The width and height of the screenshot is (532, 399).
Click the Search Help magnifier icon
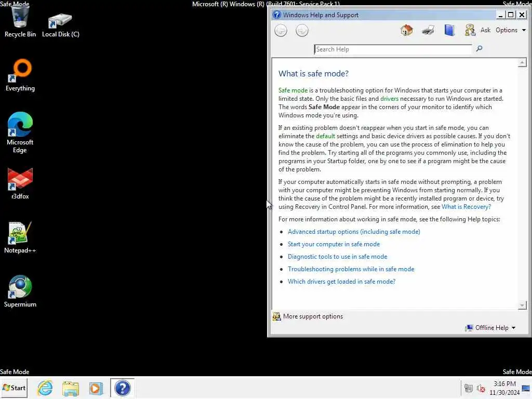tap(479, 48)
